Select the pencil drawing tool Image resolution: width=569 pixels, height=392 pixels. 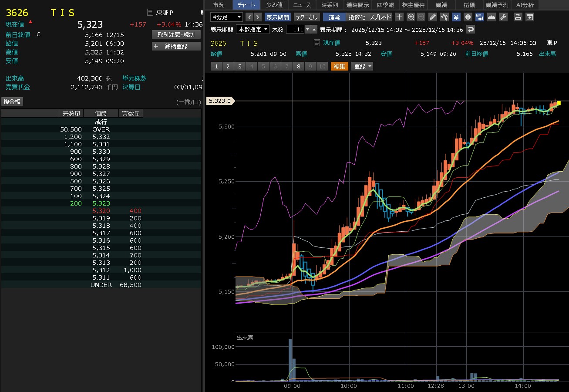[x=432, y=17]
